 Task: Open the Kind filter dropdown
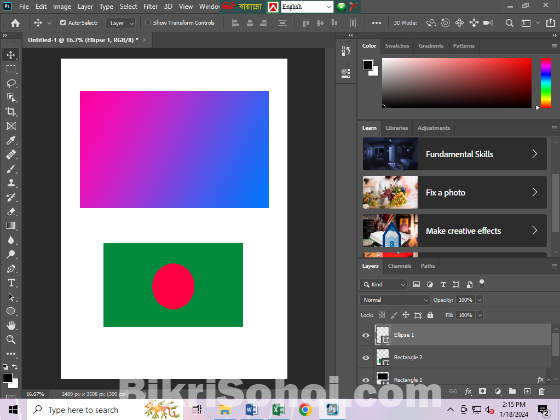(x=384, y=285)
